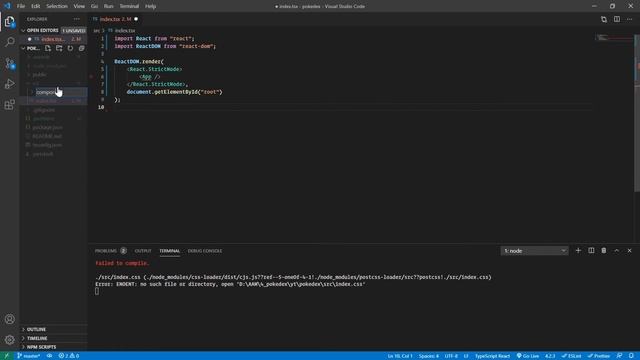Open the Explorer view in activity bar
The height and width of the screenshot is (360, 640).
coord(9,22)
